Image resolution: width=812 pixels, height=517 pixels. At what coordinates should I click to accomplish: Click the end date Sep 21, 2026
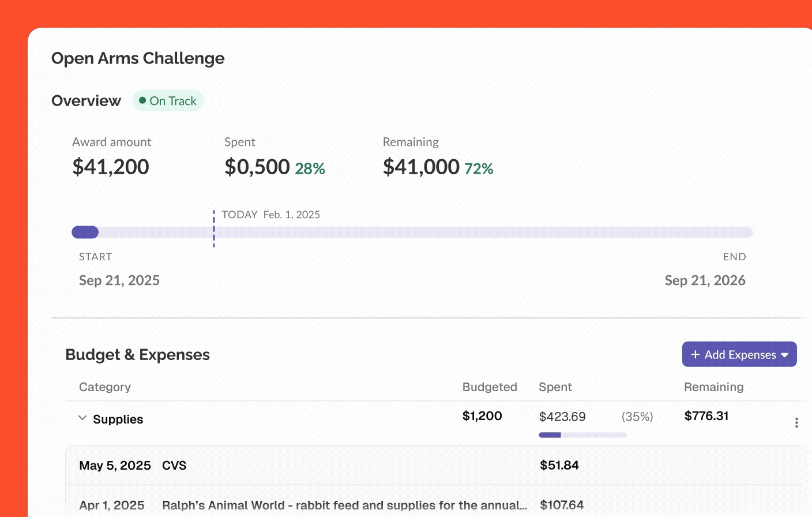(705, 280)
